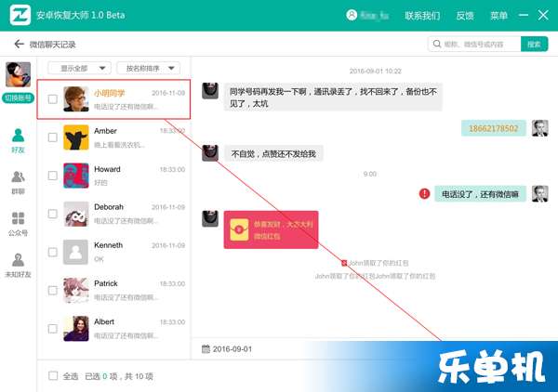Image resolution: width=558 pixels, height=392 pixels.
Task: Click the 2016-09-01 date selector text
Action: coord(232,349)
